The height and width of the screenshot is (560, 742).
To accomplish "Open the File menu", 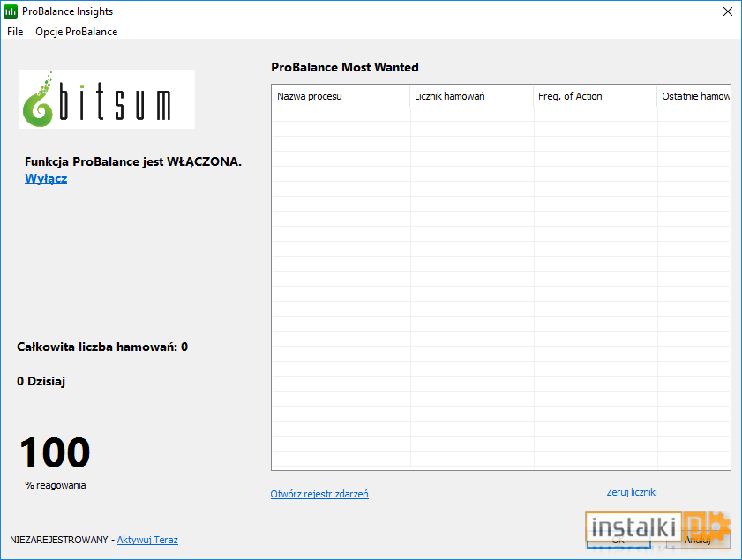I will tap(15, 32).
